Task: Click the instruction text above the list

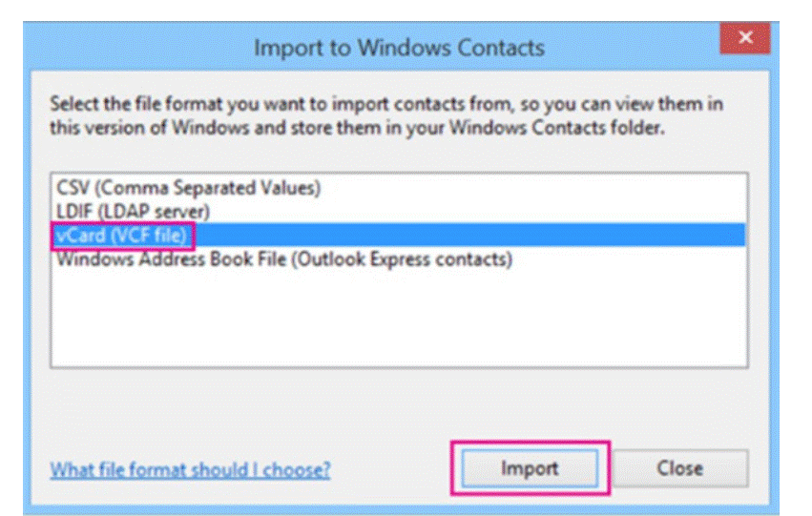Action: point(386,115)
